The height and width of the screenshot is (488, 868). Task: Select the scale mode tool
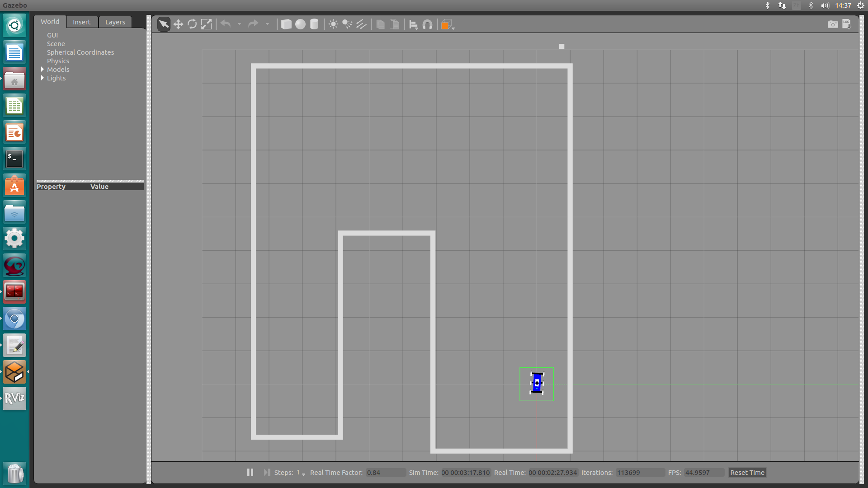(206, 24)
